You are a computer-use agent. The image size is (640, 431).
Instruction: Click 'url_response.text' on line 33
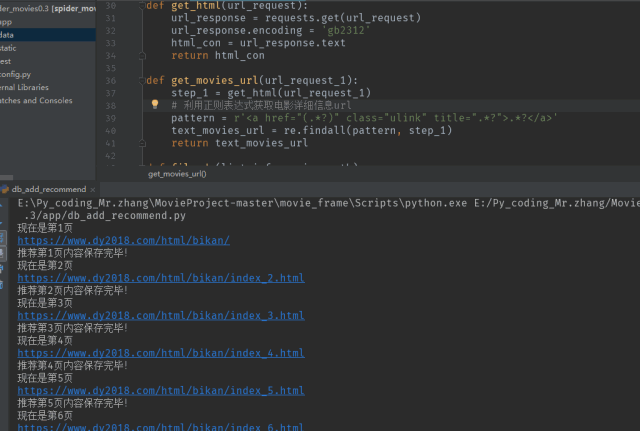tap(292, 43)
